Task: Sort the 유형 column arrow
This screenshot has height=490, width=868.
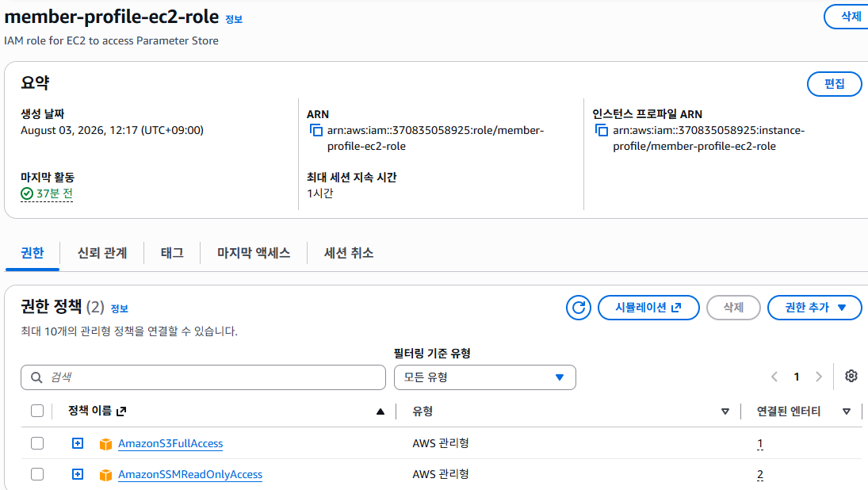Action: pos(725,412)
